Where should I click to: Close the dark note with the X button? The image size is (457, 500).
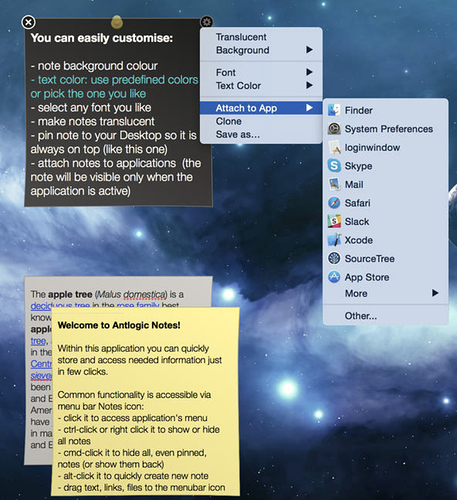(x=29, y=22)
